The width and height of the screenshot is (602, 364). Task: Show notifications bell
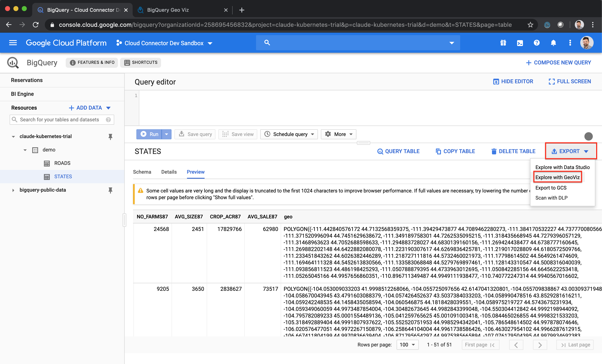[x=553, y=43]
